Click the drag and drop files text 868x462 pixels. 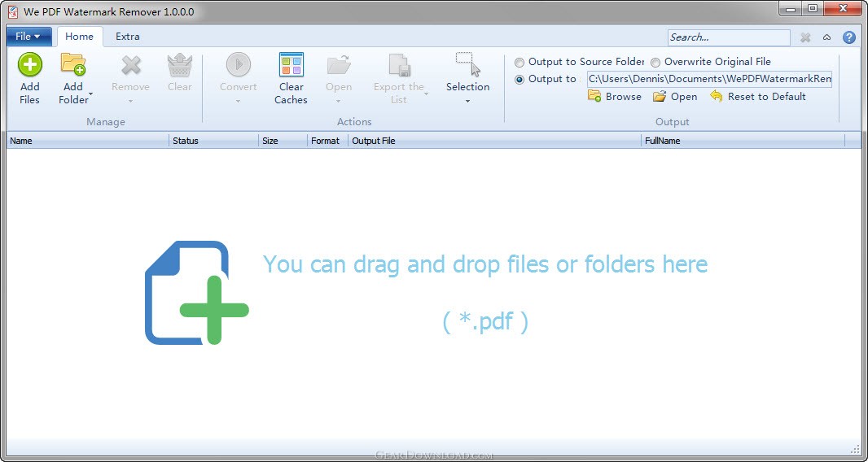tap(485, 264)
